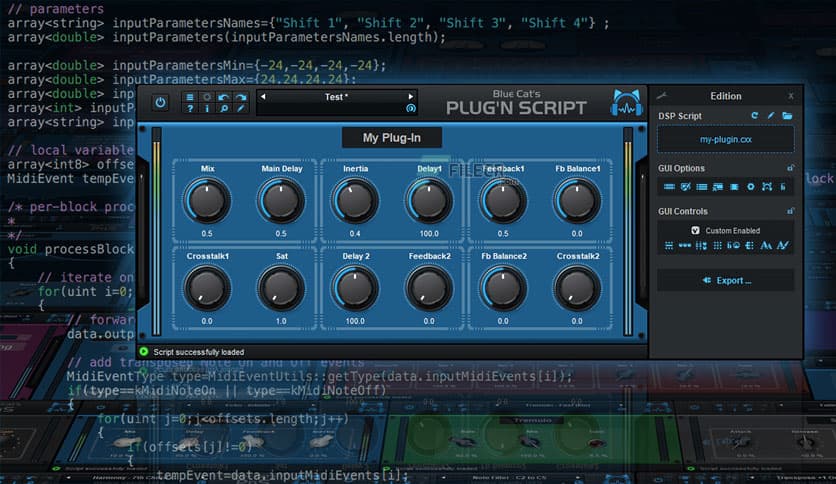Click the Inertia knob
The height and width of the screenshot is (484, 836).
click(x=355, y=200)
